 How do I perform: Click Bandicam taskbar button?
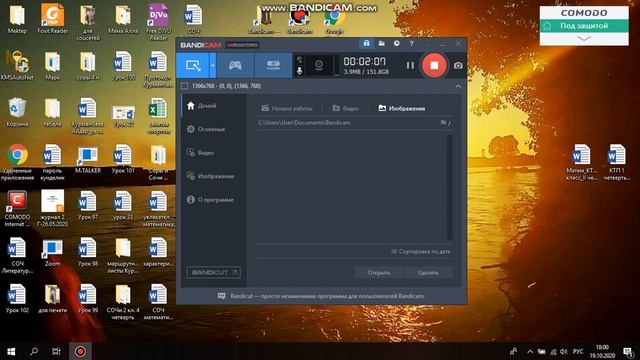pos(80,351)
